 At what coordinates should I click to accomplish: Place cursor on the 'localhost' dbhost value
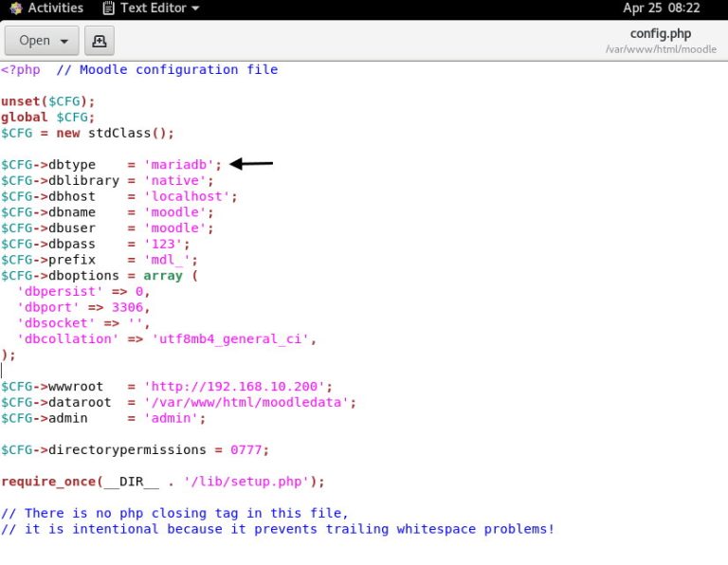190,196
